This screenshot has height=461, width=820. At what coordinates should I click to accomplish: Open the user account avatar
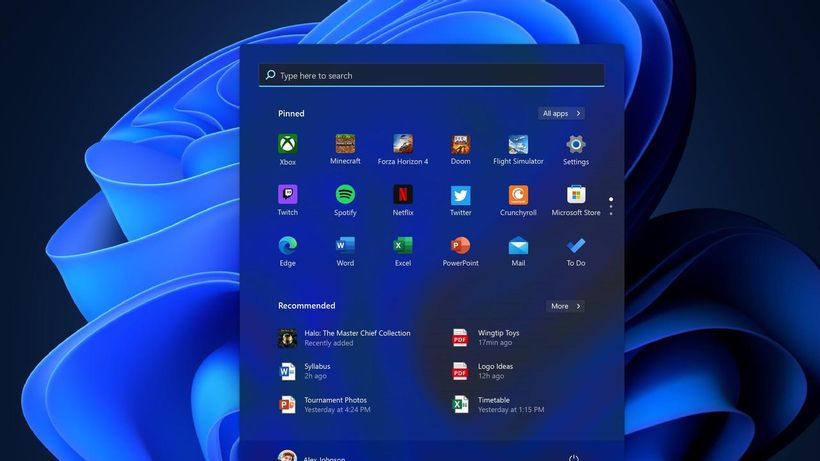pos(287,455)
